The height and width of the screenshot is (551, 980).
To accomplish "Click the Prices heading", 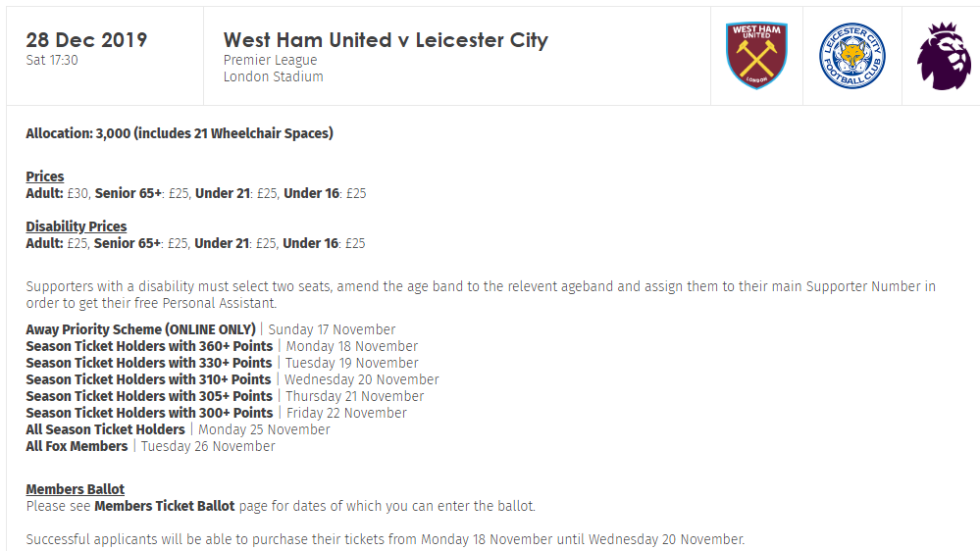I will (45, 176).
